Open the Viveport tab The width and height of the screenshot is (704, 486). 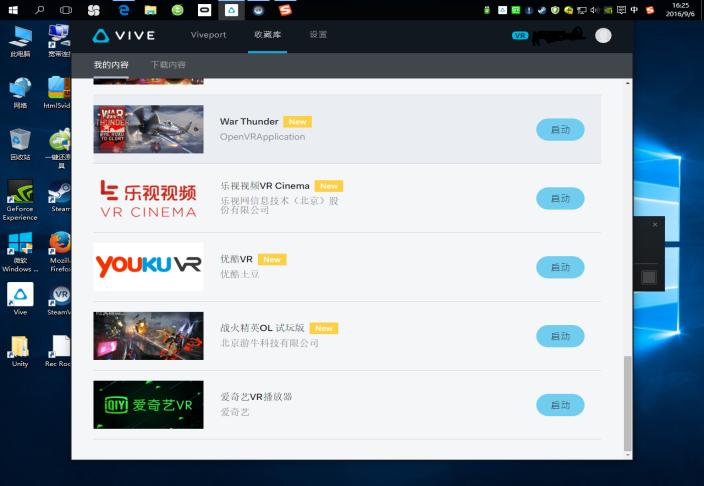pyautogui.click(x=208, y=35)
